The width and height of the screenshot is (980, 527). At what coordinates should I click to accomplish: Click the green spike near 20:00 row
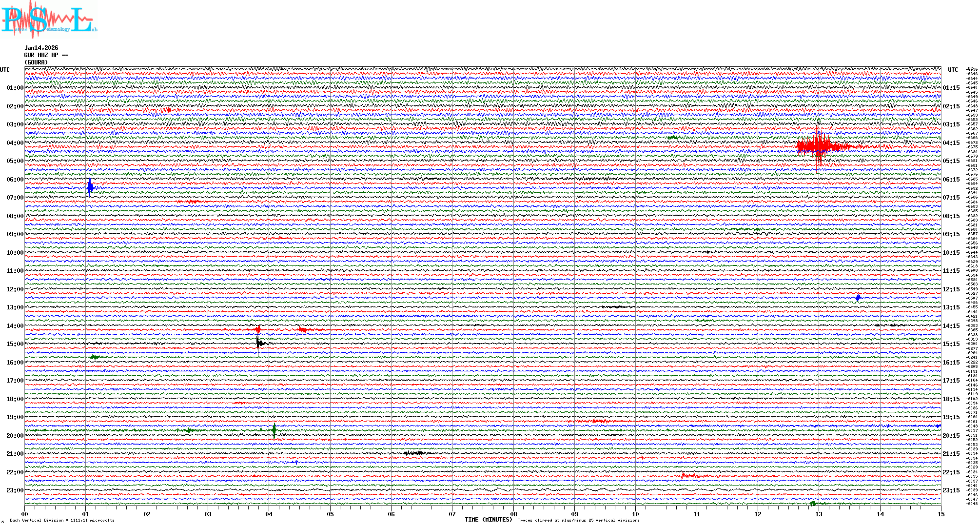[x=274, y=430]
